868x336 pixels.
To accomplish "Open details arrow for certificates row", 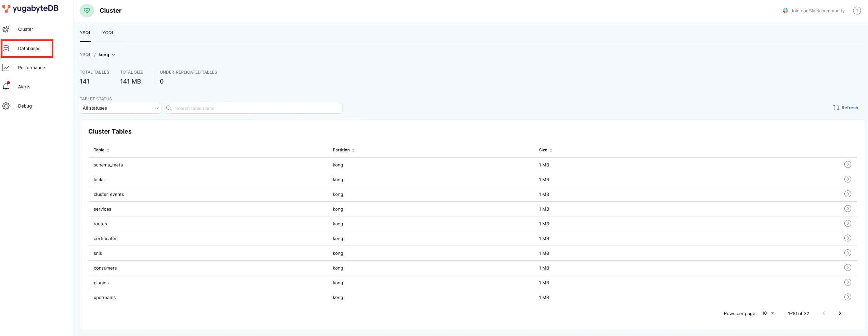I will [848, 238].
